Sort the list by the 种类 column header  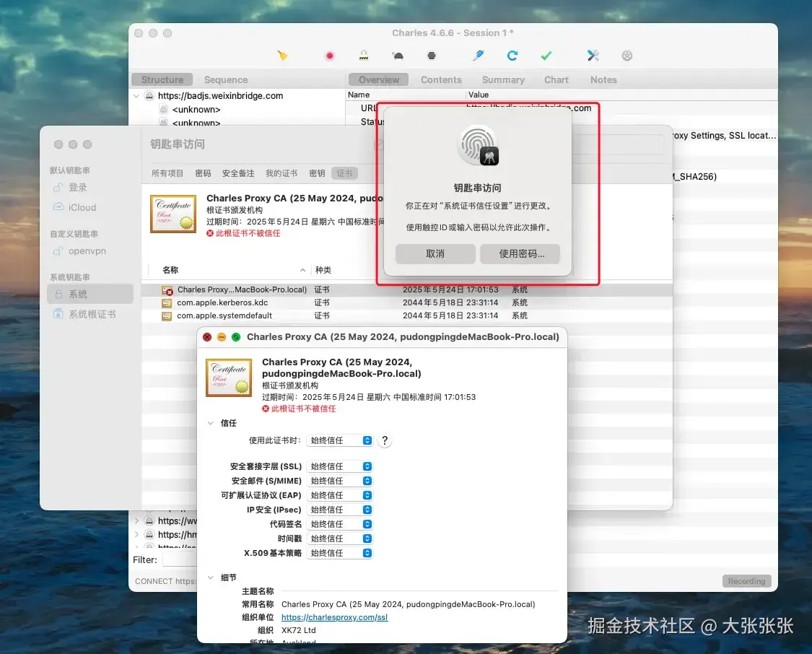[323, 270]
